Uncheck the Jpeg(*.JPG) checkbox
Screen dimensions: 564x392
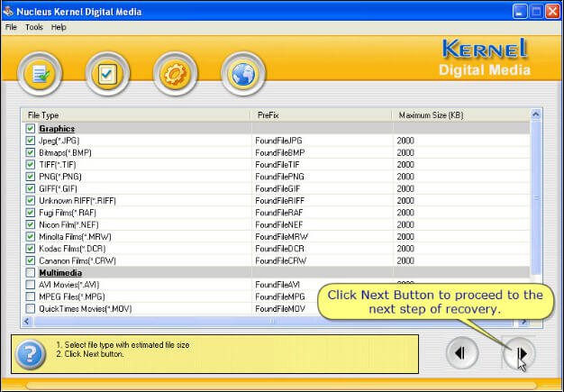31,141
